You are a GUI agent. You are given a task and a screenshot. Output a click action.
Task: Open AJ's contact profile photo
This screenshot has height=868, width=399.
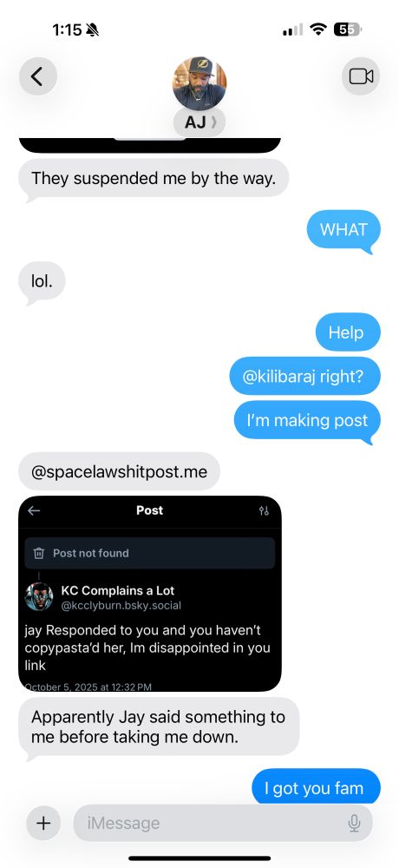point(199,83)
